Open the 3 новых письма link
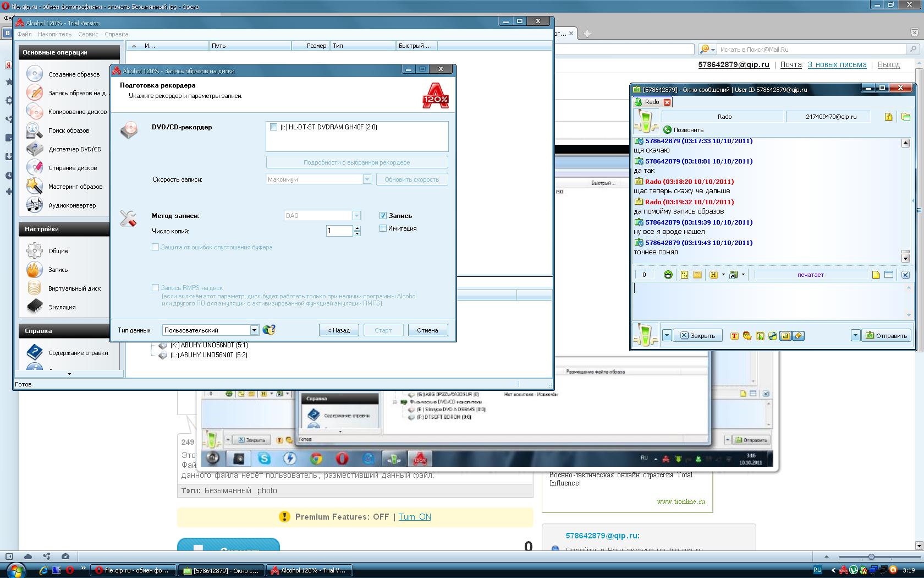 [x=837, y=64]
